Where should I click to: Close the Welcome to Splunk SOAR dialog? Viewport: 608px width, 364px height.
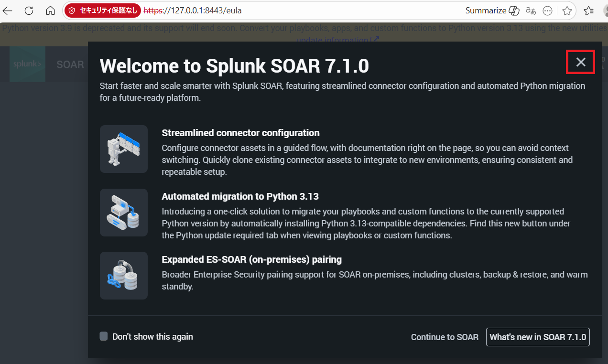coord(580,62)
